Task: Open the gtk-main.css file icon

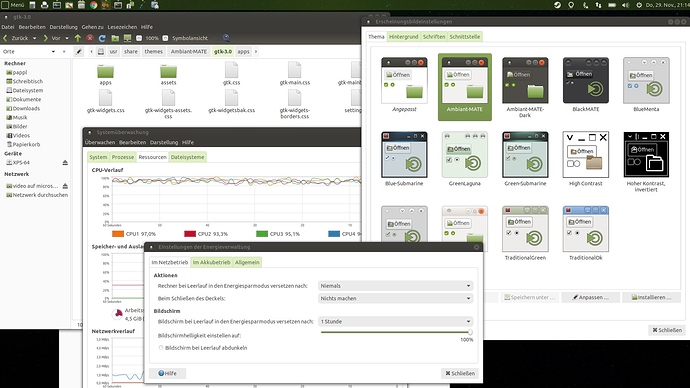Action: (294, 70)
